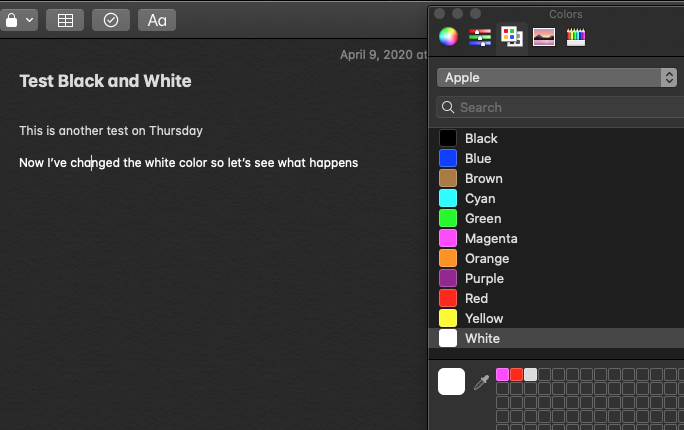
Task: Switch to the Color Wheel tab
Action: (448, 37)
